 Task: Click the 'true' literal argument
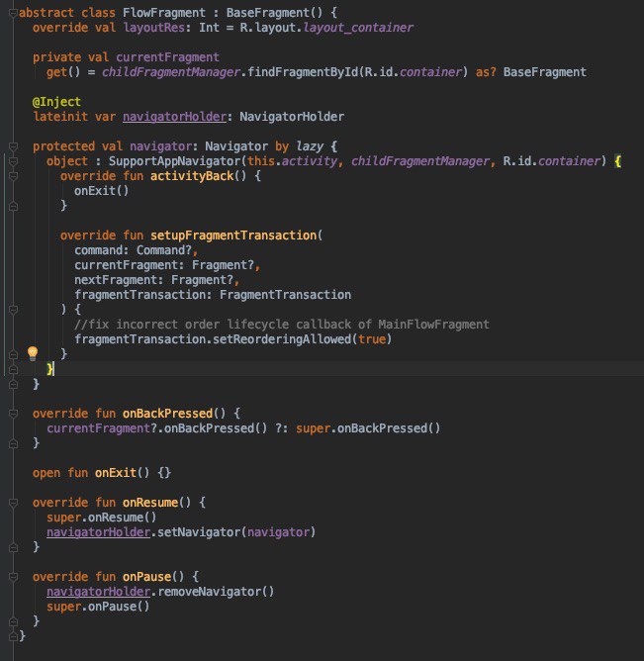pos(372,339)
